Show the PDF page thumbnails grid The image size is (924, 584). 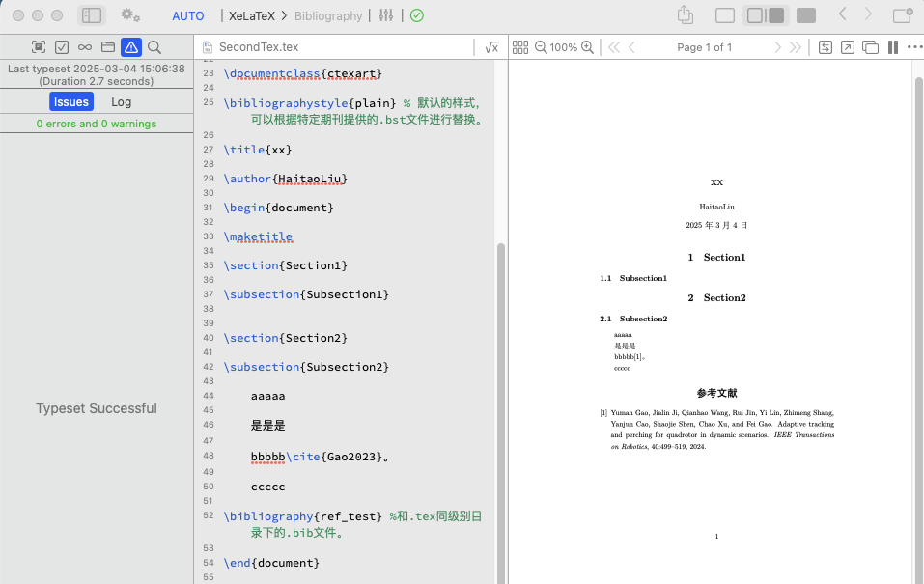click(520, 47)
